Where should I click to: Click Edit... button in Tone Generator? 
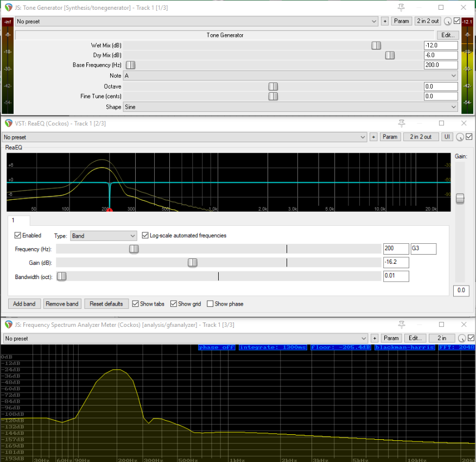(x=448, y=35)
